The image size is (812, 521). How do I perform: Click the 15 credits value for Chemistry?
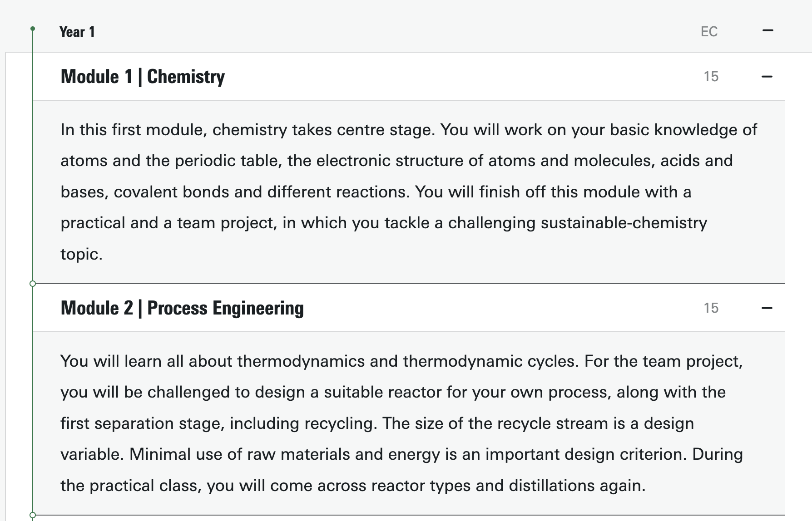(711, 77)
